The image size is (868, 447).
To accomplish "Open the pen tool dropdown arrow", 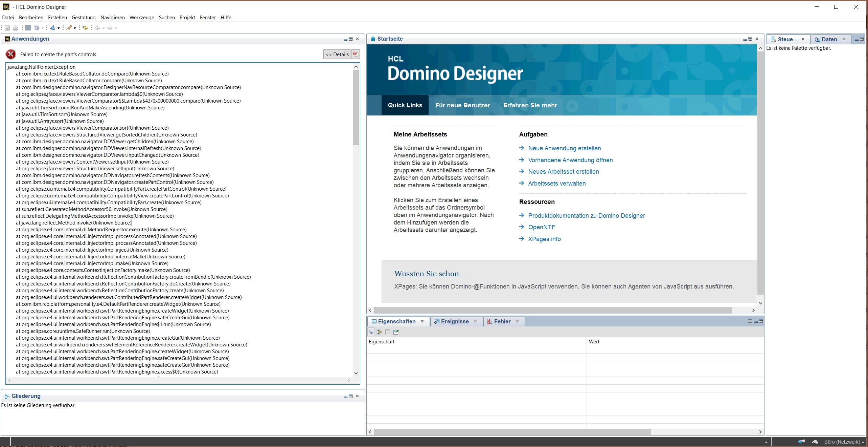I will click(x=75, y=28).
